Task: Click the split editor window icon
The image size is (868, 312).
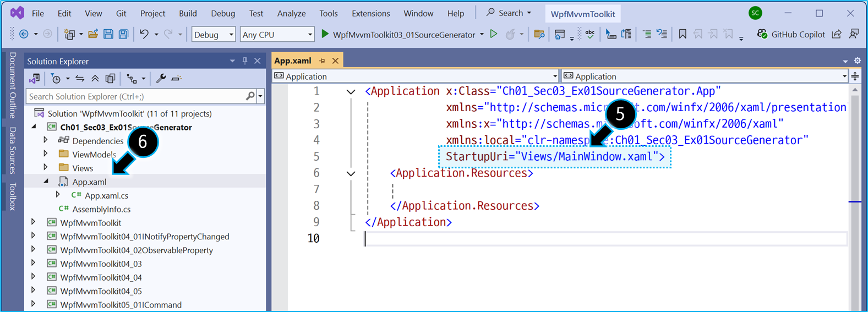Action: tap(855, 76)
